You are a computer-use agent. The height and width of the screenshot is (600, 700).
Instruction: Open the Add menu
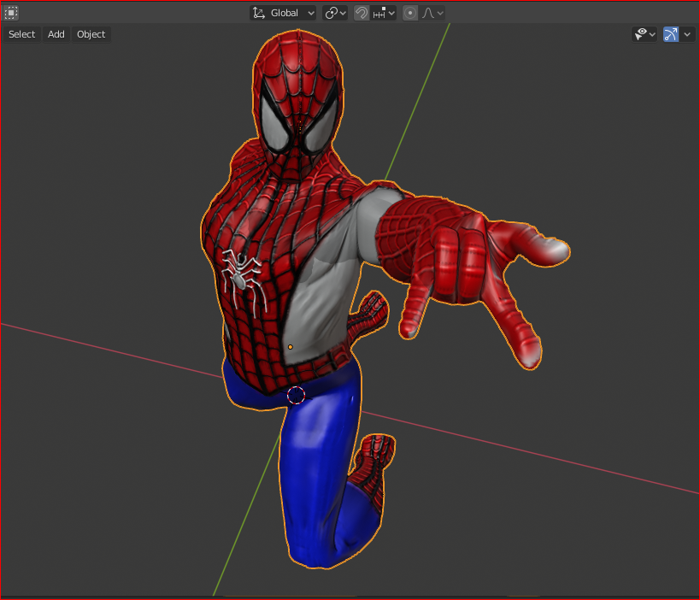click(56, 34)
